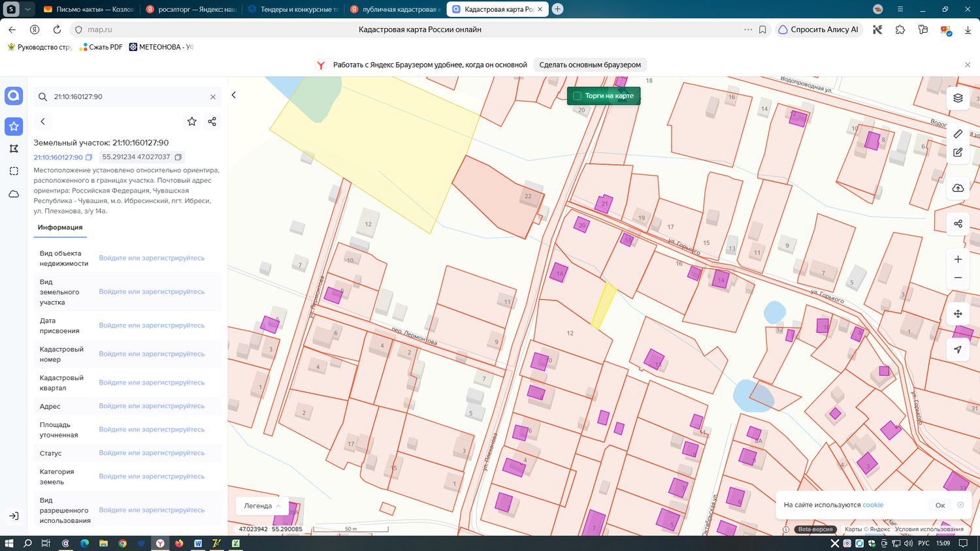This screenshot has height=551, width=980.
Task: Open 'Сжать PDF' bookmark
Action: point(101,47)
